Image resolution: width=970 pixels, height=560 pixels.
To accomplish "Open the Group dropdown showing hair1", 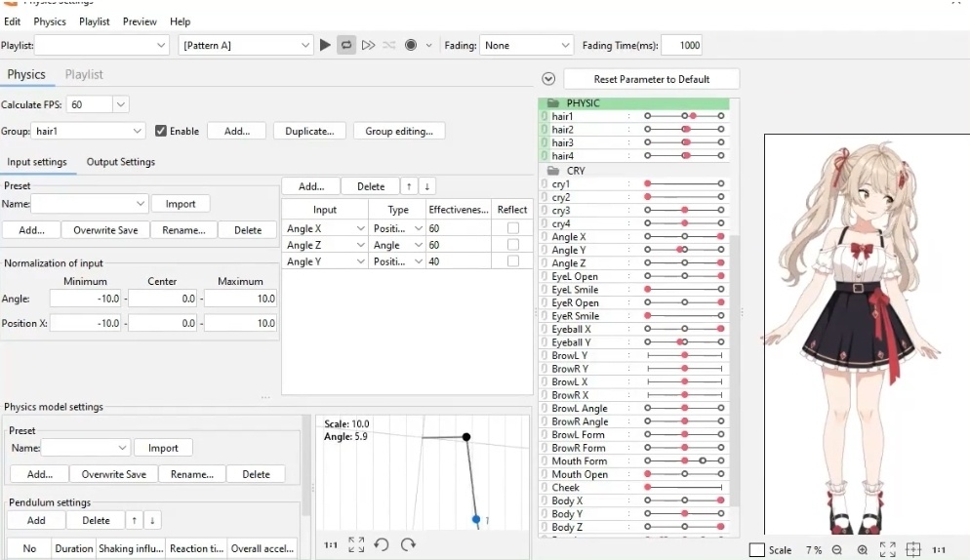I will tap(88, 131).
